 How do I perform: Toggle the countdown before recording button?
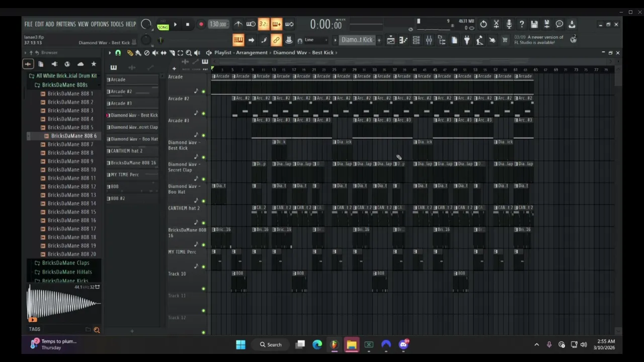point(264,24)
